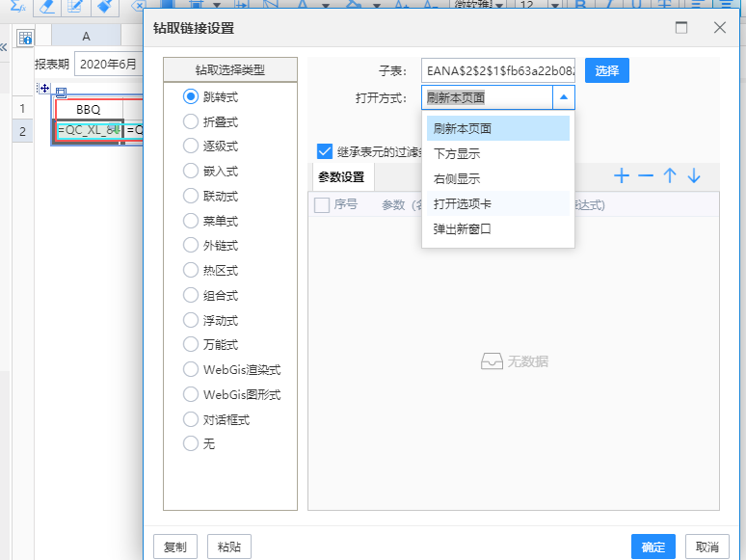Click the minus icon to remove parameter
The image size is (746, 560).
646,176
